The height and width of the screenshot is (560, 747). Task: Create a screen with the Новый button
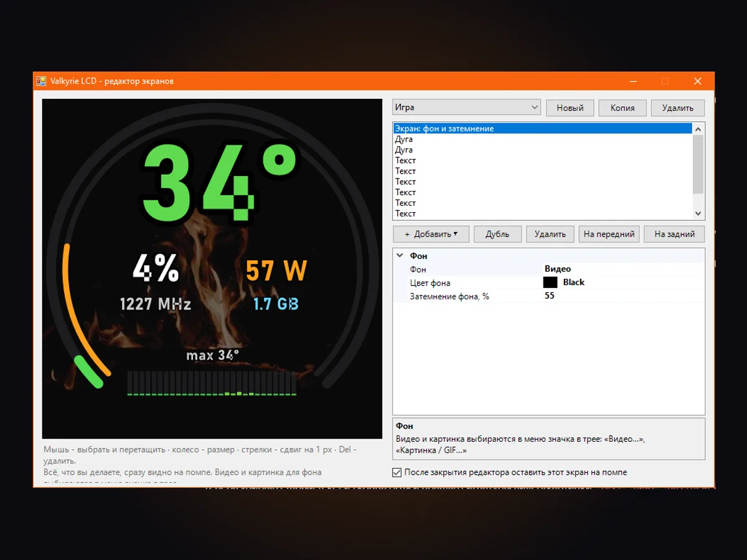(x=570, y=108)
